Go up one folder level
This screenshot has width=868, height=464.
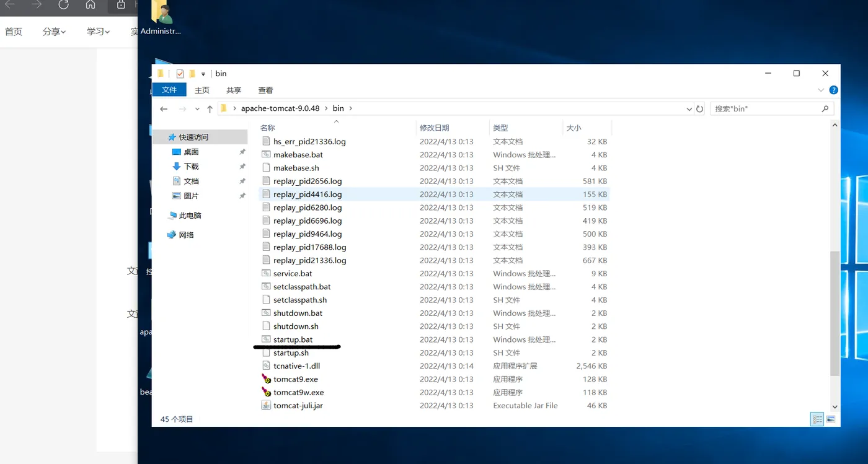point(210,108)
